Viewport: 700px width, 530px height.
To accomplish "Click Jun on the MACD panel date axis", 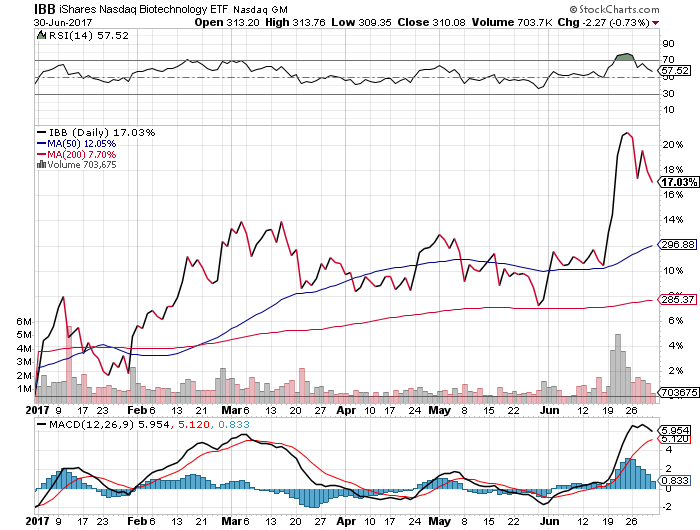I will click(x=550, y=521).
